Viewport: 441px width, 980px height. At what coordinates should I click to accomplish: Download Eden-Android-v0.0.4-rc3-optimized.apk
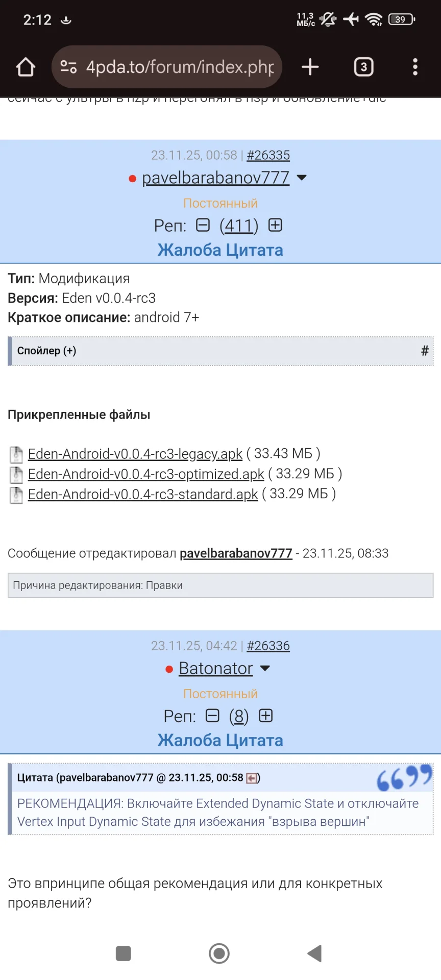(145, 474)
